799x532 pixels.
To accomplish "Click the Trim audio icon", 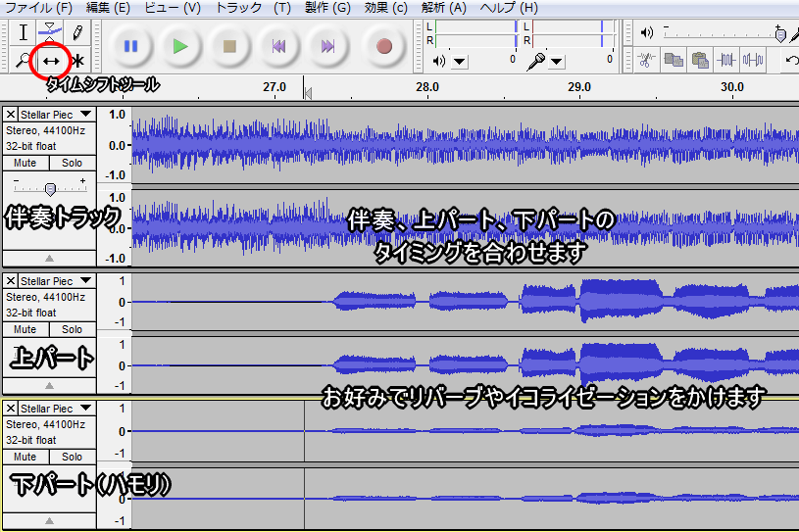I will point(726,60).
